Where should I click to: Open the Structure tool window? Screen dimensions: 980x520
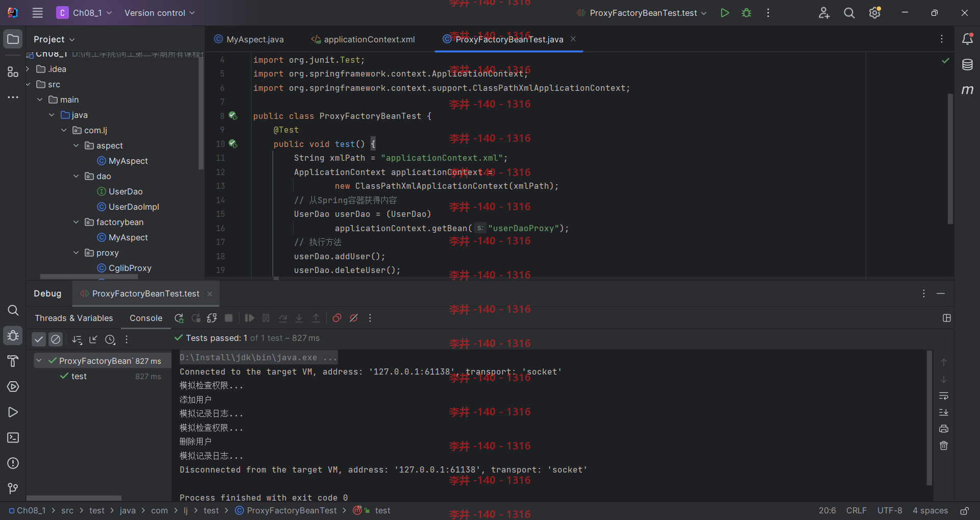click(x=13, y=72)
